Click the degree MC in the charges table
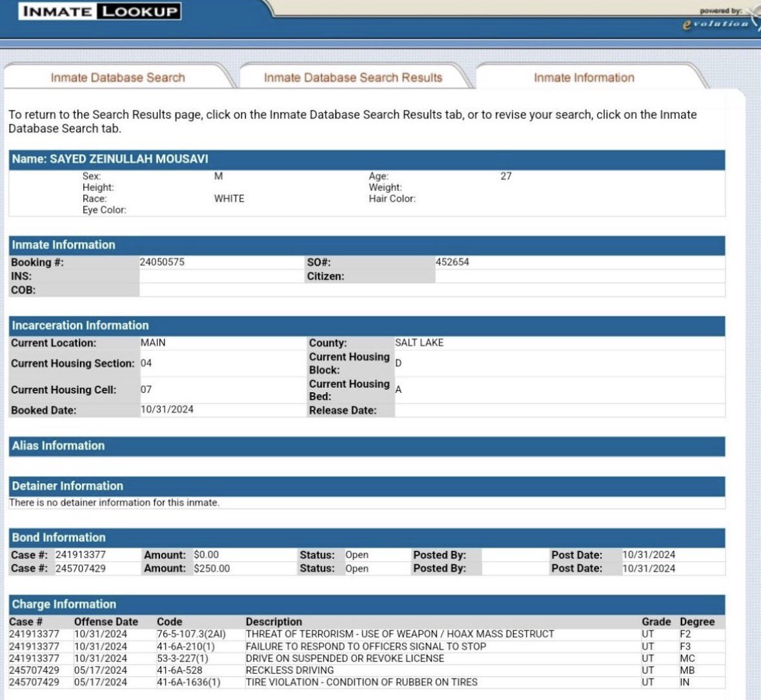 [x=687, y=658]
